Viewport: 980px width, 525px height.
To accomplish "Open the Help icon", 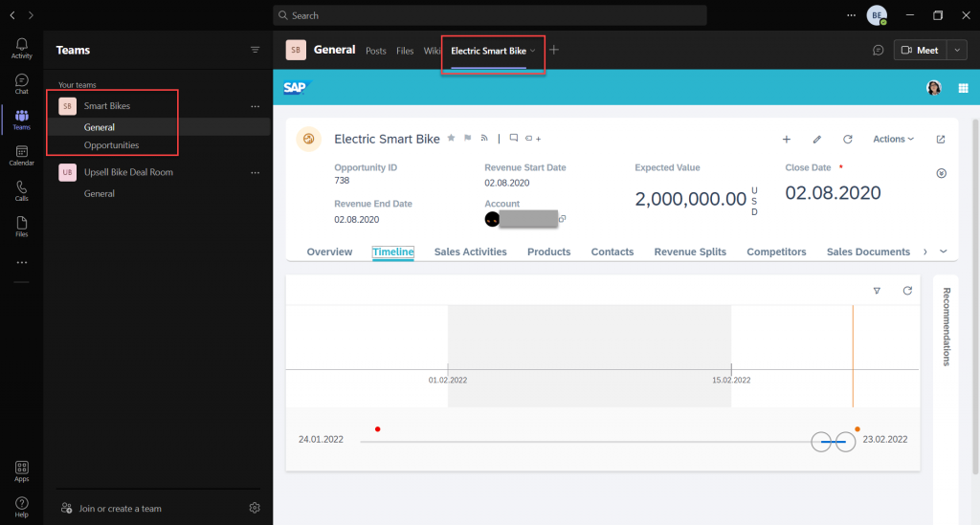I will tap(21, 507).
